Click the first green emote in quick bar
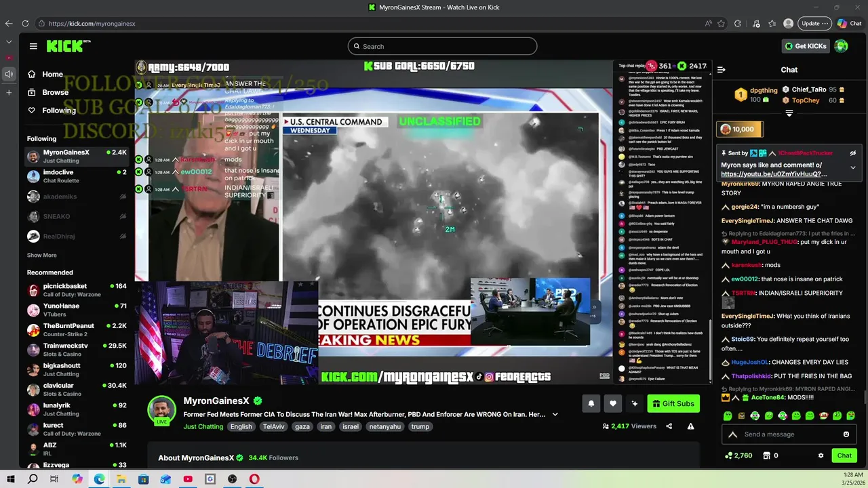Image resolution: width=868 pixels, height=488 pixels. click(x=728, y=415)
